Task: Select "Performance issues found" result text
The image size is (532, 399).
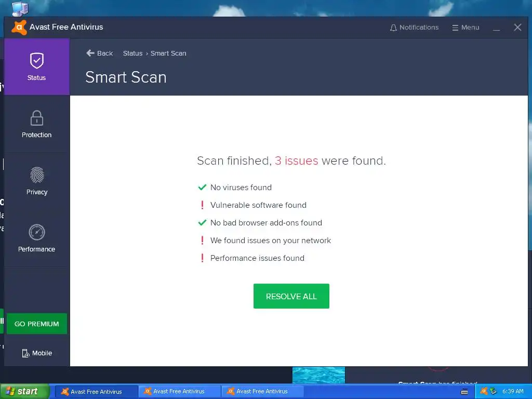Action: pyautogui.click(x=257, y=258)
